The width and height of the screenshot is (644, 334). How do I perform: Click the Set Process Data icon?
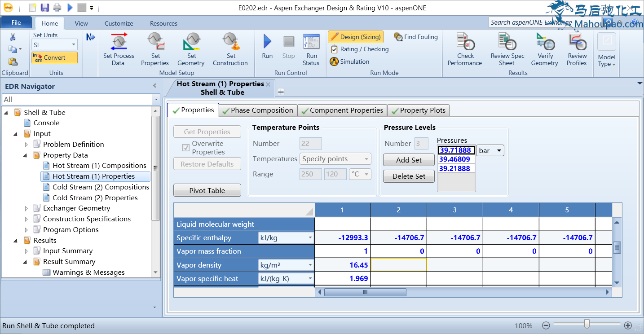[119, 41]
